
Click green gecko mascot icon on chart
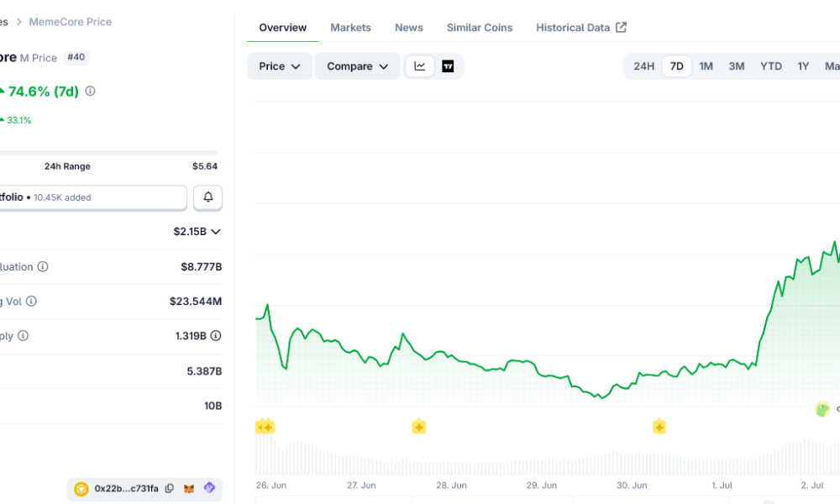point(822,409)
